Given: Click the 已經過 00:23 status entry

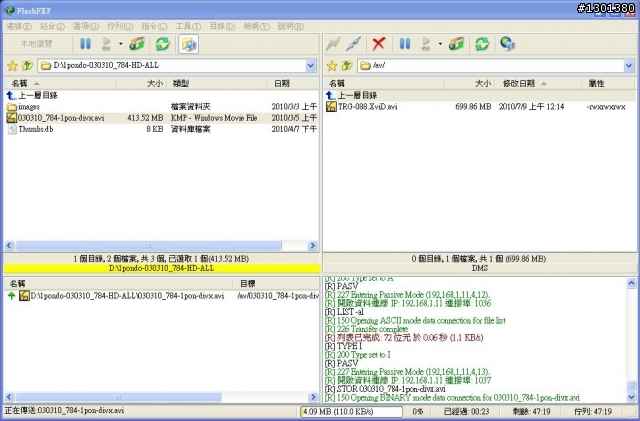Looking at the screenshot, I should pyautogui.click(x=467, y=412).
